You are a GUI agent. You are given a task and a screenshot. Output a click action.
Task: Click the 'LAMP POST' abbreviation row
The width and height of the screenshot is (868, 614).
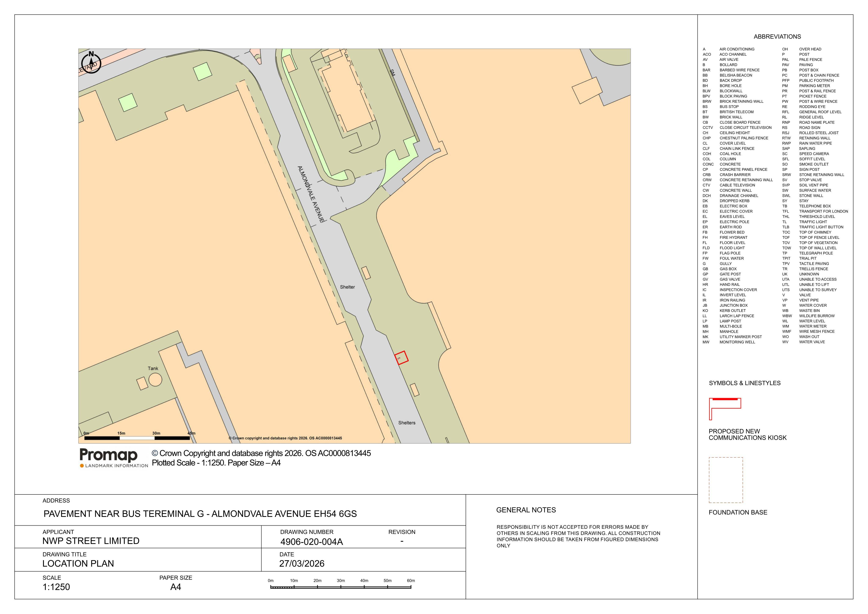coord(722,321)
